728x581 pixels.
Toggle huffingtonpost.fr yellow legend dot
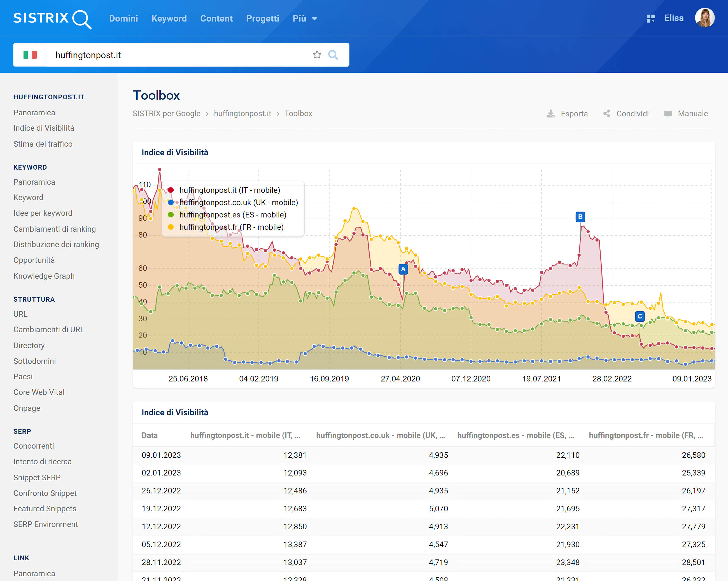171,227
